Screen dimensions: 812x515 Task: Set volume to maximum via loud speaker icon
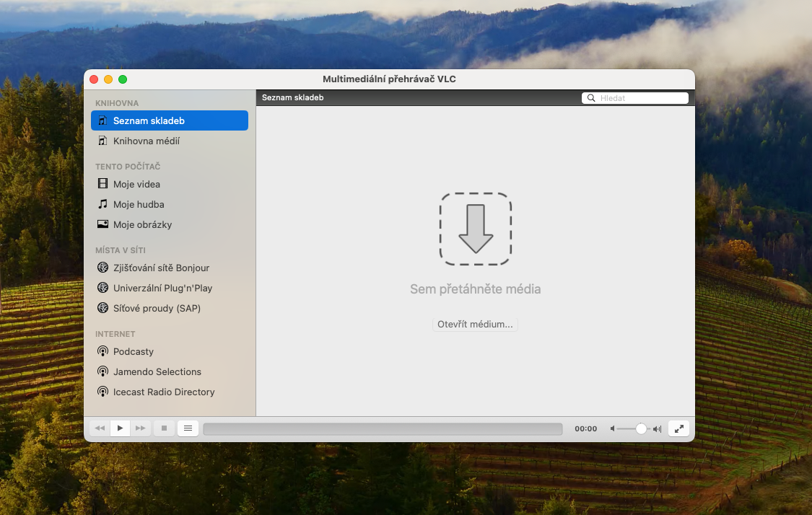(x=657, y=428)
